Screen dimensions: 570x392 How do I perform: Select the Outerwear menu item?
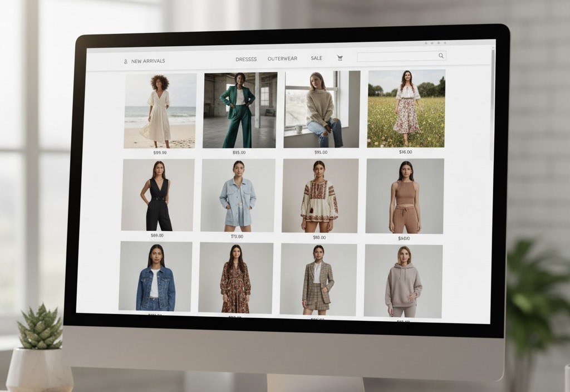(282, 58)
